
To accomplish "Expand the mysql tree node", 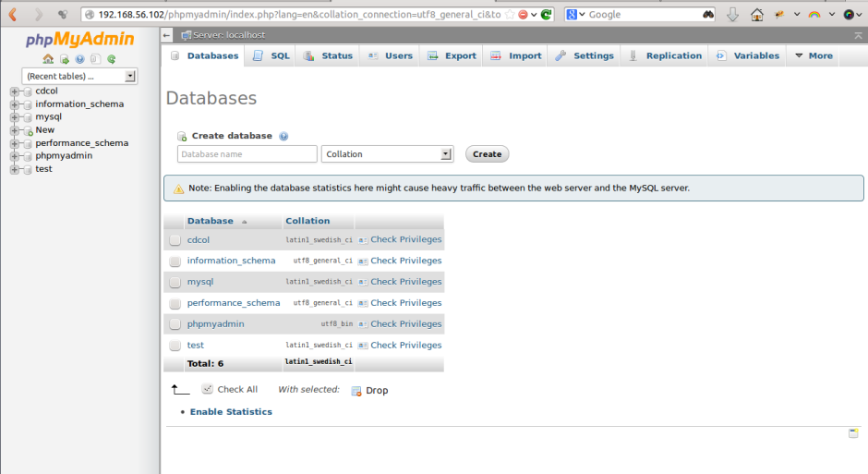I will (x=15, y=117).
